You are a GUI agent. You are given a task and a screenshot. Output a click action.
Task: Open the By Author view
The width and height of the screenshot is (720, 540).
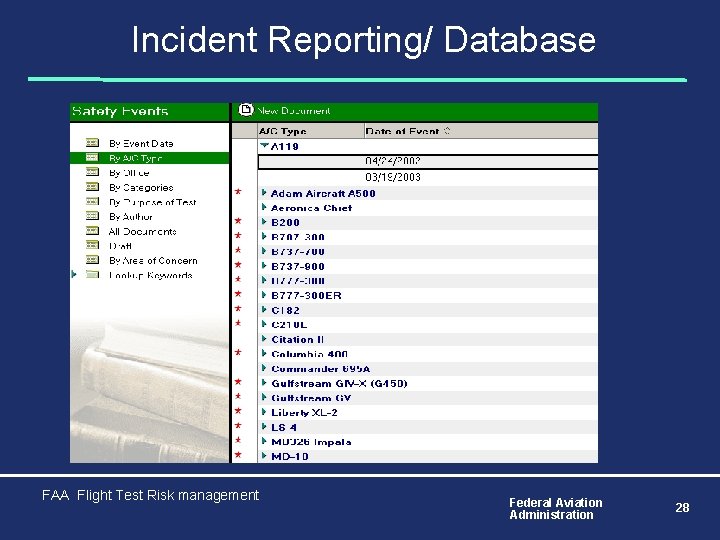[x=130, y=217]
